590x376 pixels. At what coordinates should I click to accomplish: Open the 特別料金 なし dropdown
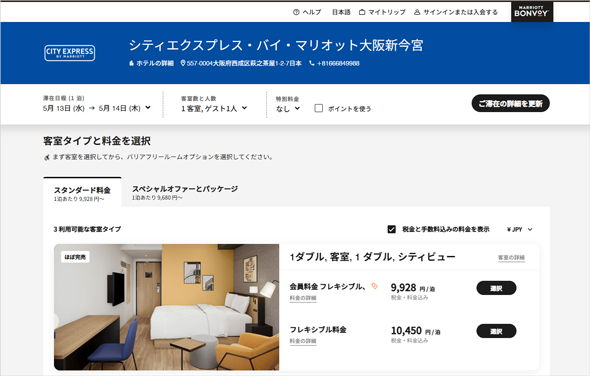click(x=288, y=108)
